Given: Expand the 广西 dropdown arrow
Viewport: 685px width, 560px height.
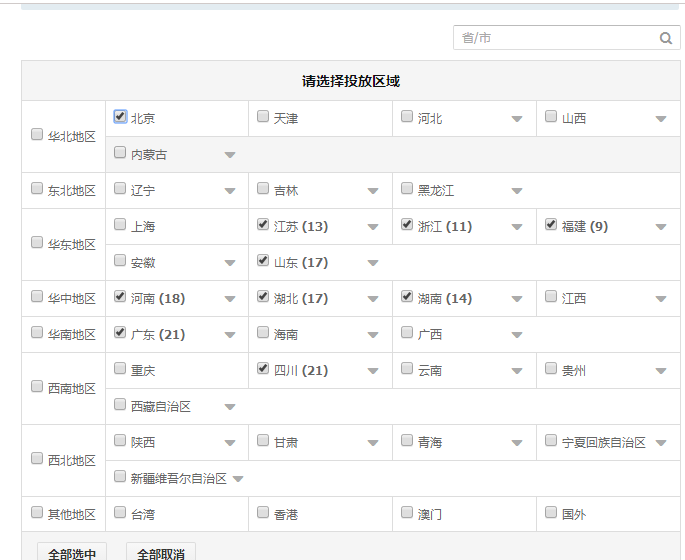Looking at the screenshot, I should [x=517, y=335].
